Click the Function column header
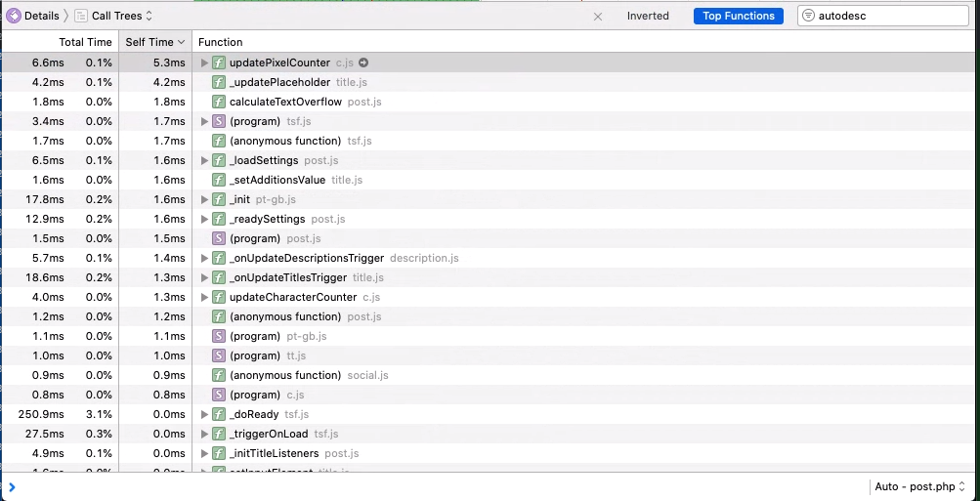 click(x=220, y=42)
